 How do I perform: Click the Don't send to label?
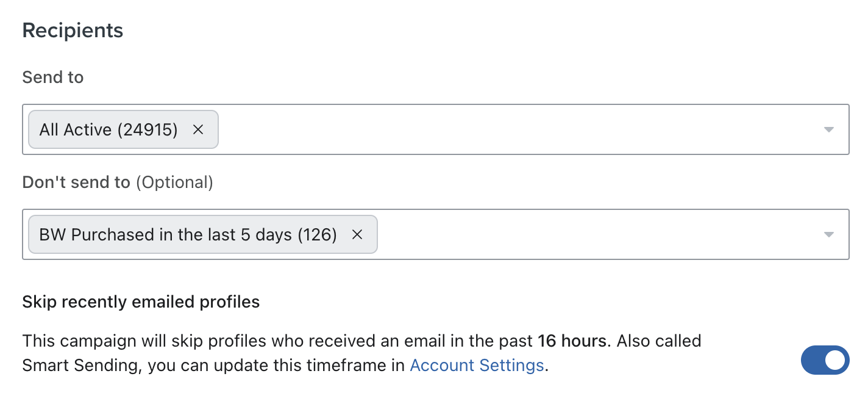[76, 182]
